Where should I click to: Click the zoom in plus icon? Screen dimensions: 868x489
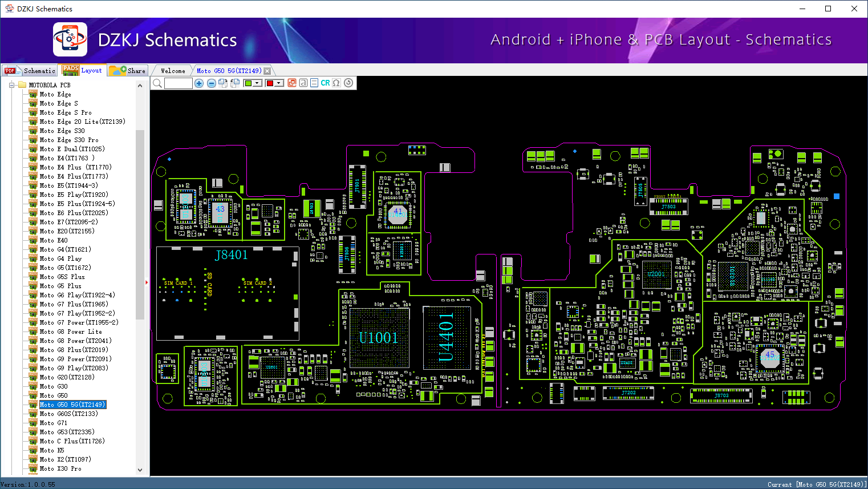click(x=199, y=83)
